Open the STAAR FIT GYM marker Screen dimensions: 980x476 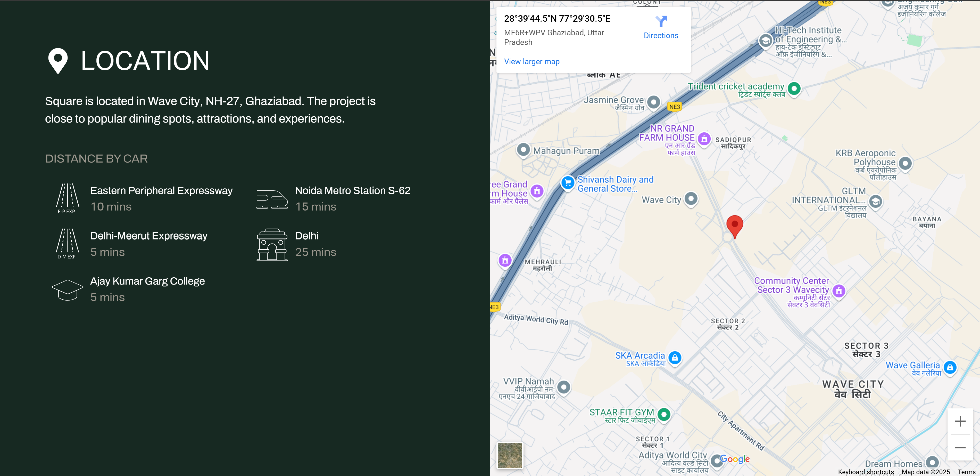coord(664,414)
